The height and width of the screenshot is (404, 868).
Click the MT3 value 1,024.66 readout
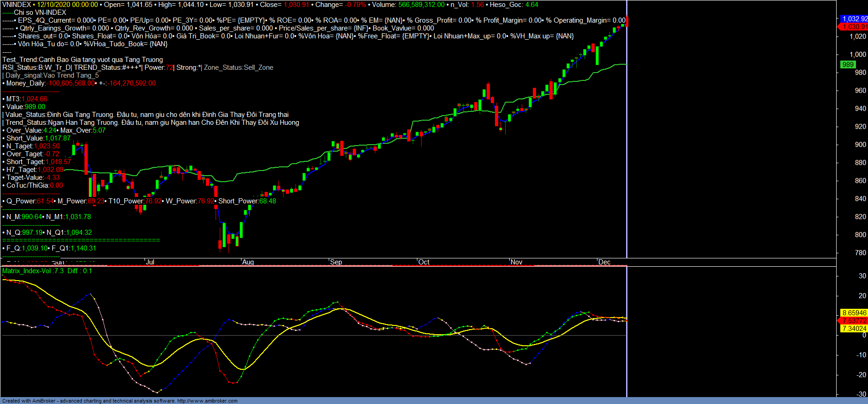[x=34, y=99]
